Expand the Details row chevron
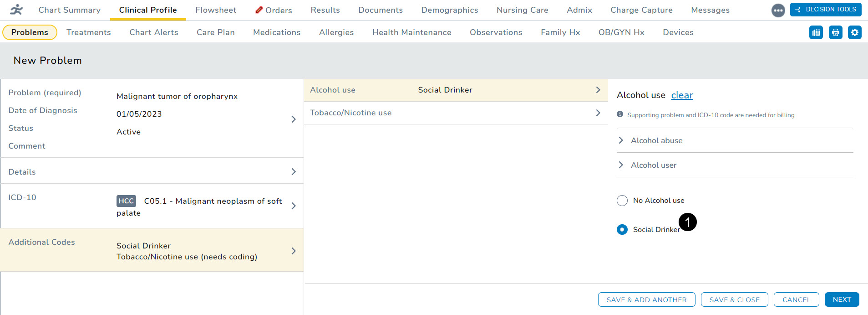868x315 pixels. 293,172
